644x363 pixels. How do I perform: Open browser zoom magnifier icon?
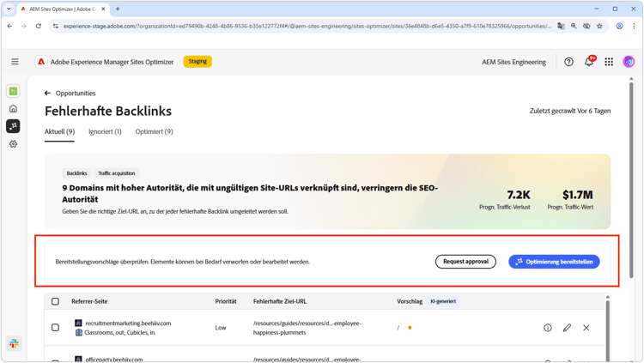click(x=574, y=26)
